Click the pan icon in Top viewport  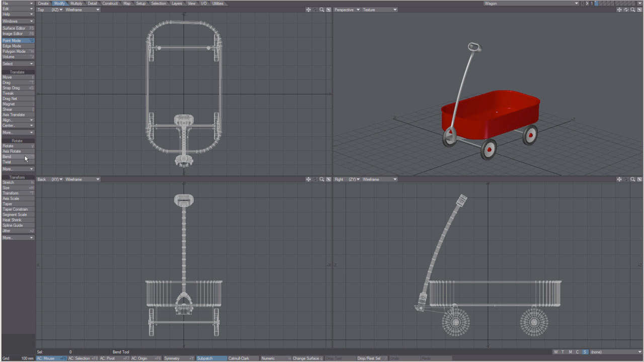pos(308,10)
